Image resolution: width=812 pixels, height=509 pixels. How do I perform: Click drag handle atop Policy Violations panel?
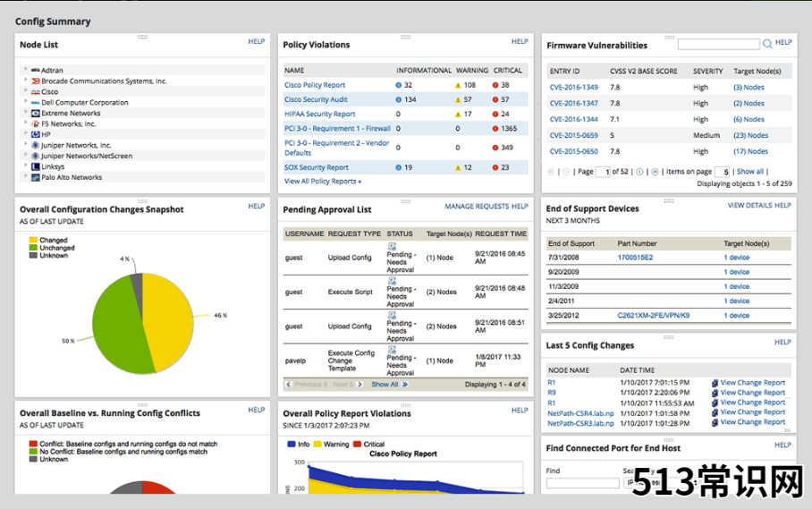405,37
